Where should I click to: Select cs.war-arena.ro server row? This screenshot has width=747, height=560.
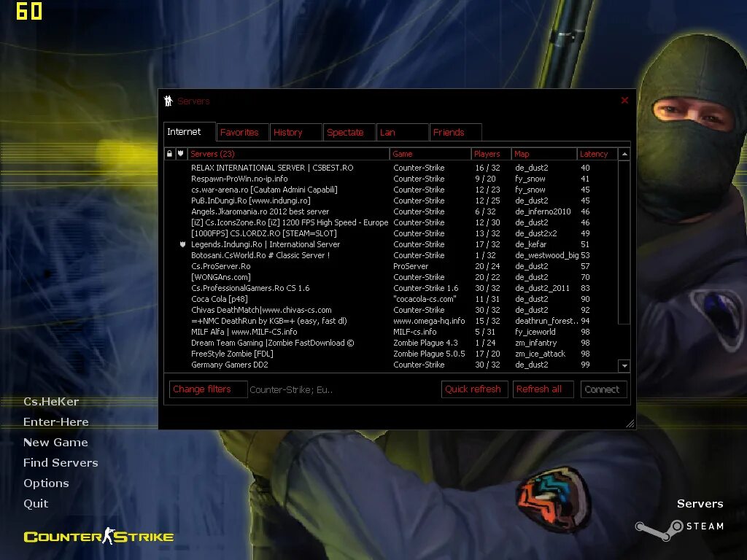(x=391, y=190)
